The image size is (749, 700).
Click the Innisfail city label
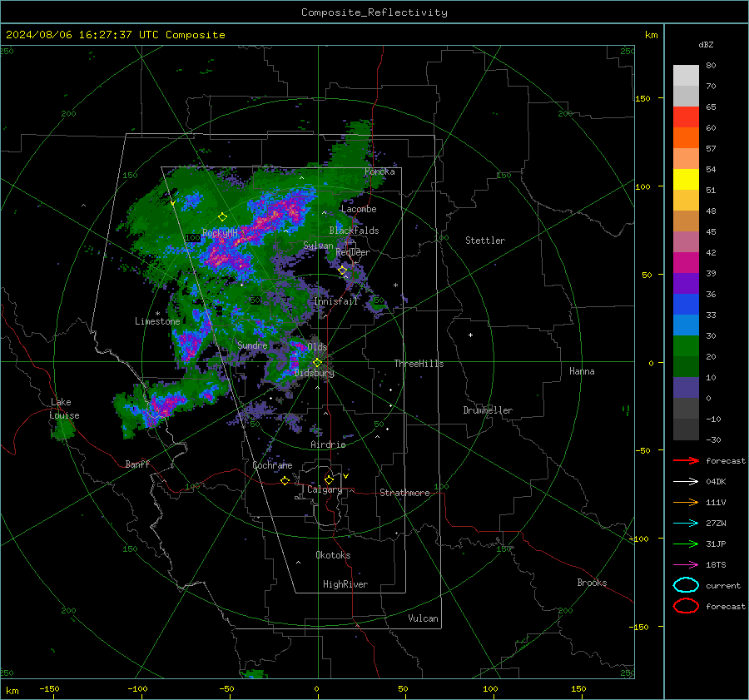pyautogui.click(x=336, y=301)
